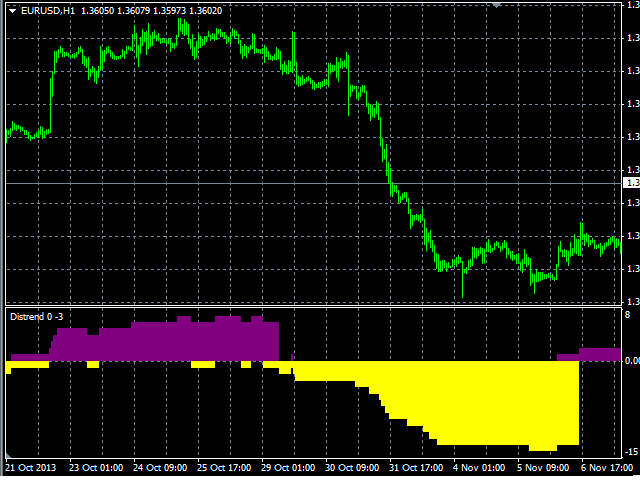The image size is (640, 480).
Task: Click the 29 Oct 01:00 time label
Action: [x=288, y=468]
